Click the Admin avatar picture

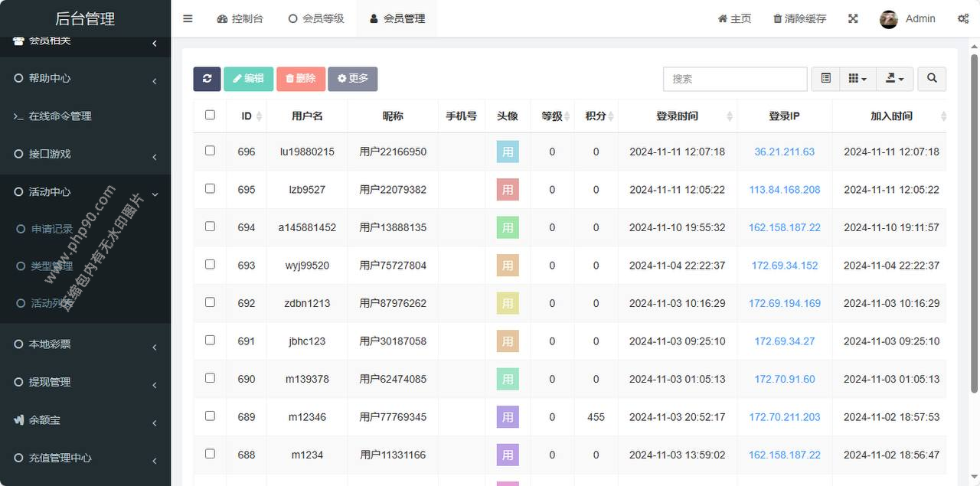[888, 19]
